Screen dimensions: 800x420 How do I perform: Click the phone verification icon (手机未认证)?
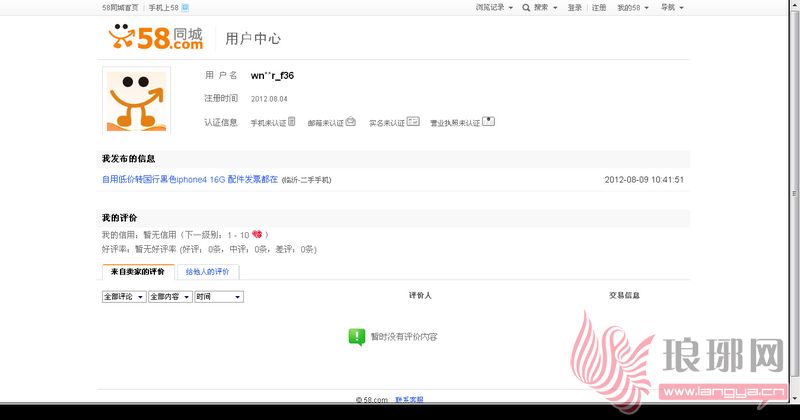292,122
